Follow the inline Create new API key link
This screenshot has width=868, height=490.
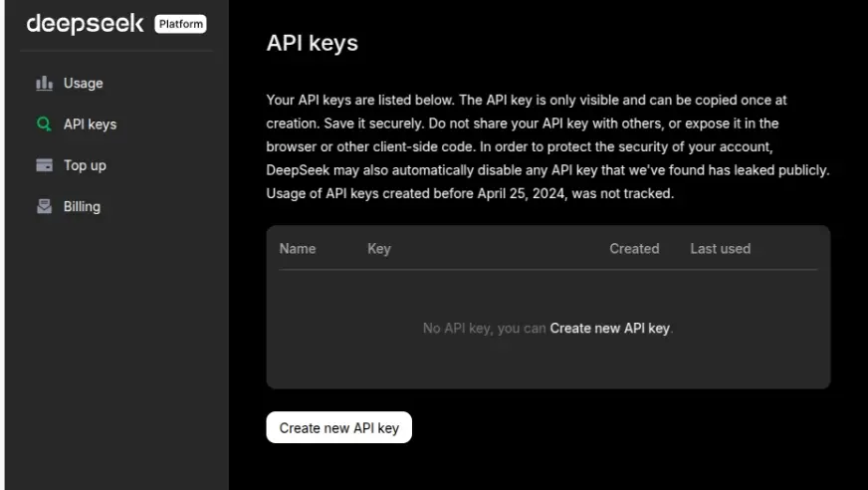pyautogui.click(x=609, y=328)
